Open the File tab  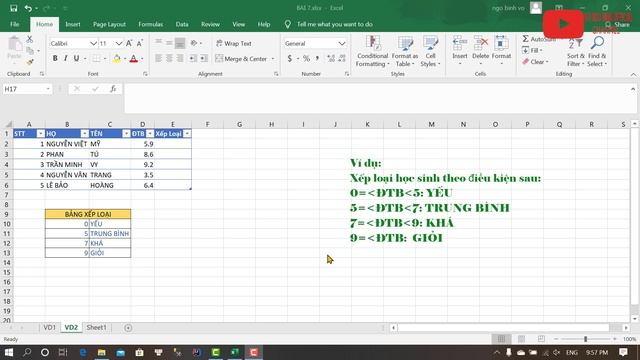click(x=15, y=24)
